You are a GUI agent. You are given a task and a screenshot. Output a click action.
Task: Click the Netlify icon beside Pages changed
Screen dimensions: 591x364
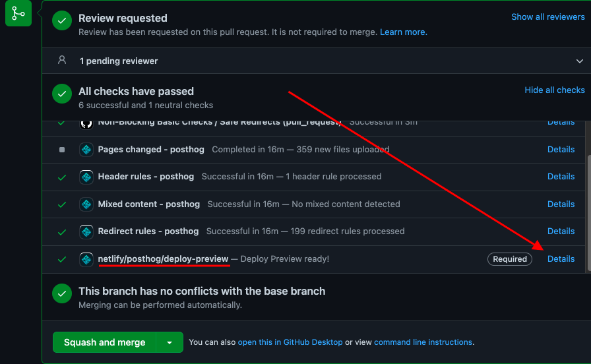click(86, 150)
